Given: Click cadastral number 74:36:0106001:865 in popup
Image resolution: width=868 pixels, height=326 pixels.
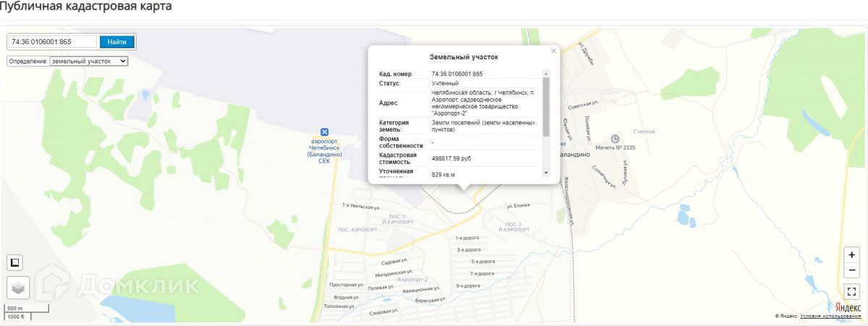Looking at the screenshot, I should click(457, 74).
